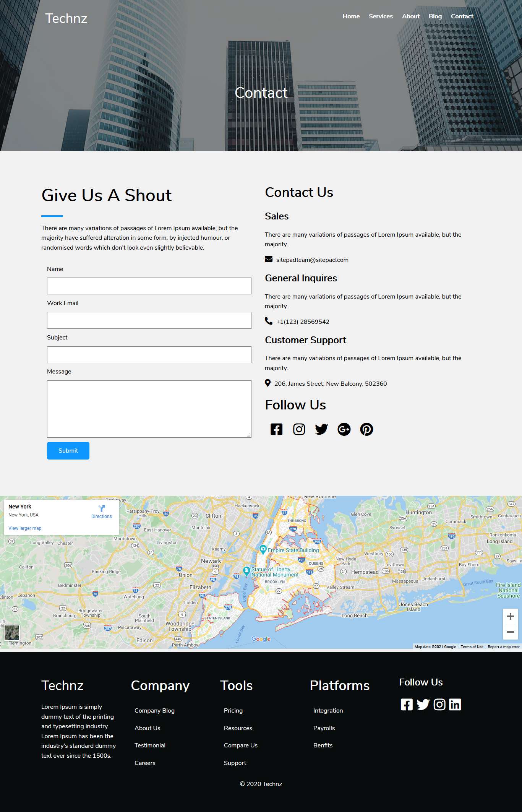Open Blog in top navigation
This screenshot has height=812, width=522.
coord(435,16)
